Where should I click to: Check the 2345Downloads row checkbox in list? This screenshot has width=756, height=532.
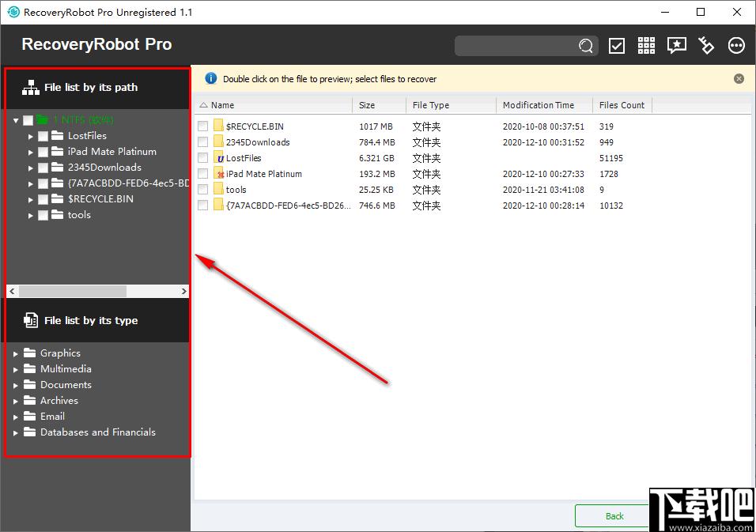point(202,142)
